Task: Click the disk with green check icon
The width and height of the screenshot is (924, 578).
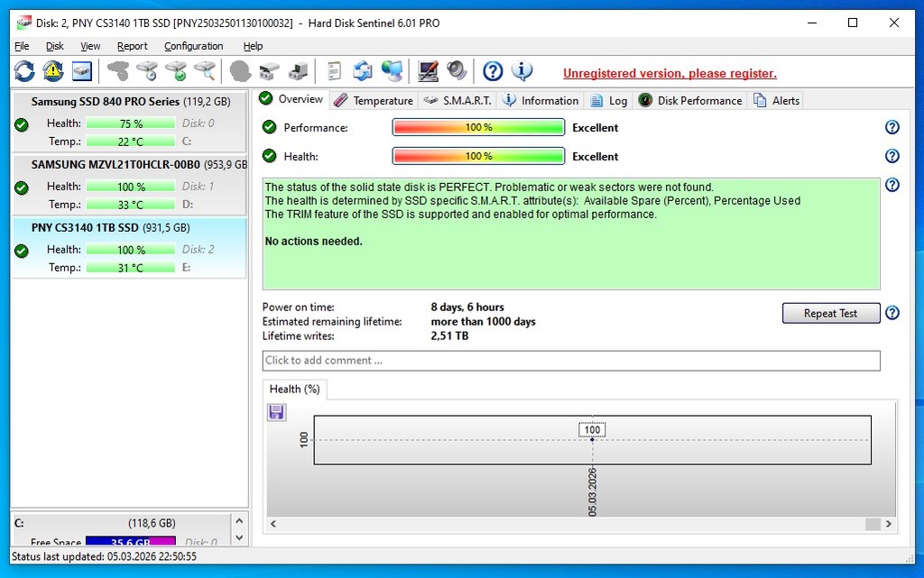Action: click(x=176, y=71)
